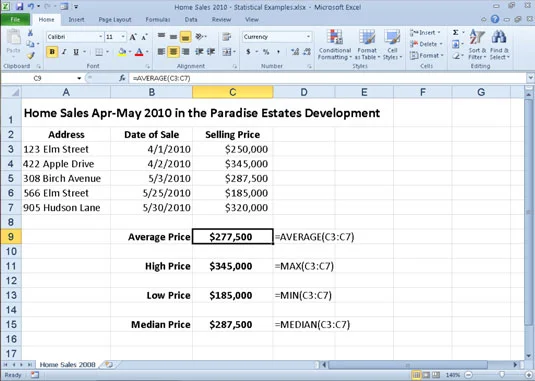The image size is (535, 381).
Task: Switch to the Insert ribbon tab
Action: (x=76, y=19)
